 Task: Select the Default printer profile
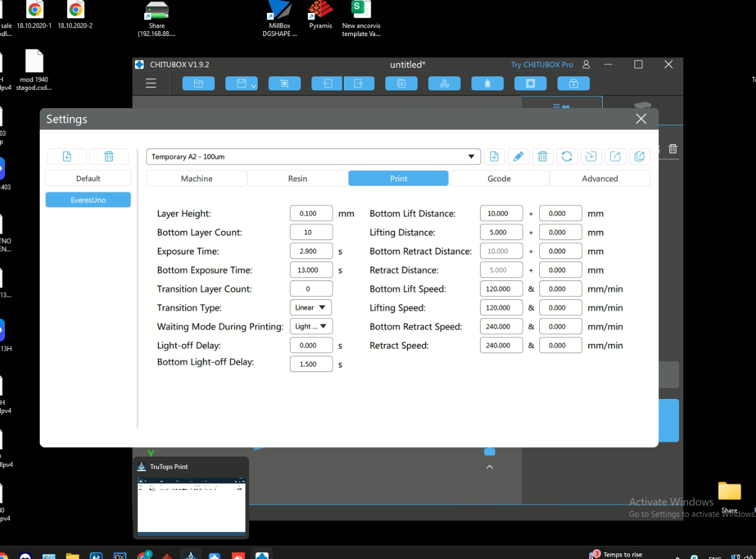(x=88, y=178)
